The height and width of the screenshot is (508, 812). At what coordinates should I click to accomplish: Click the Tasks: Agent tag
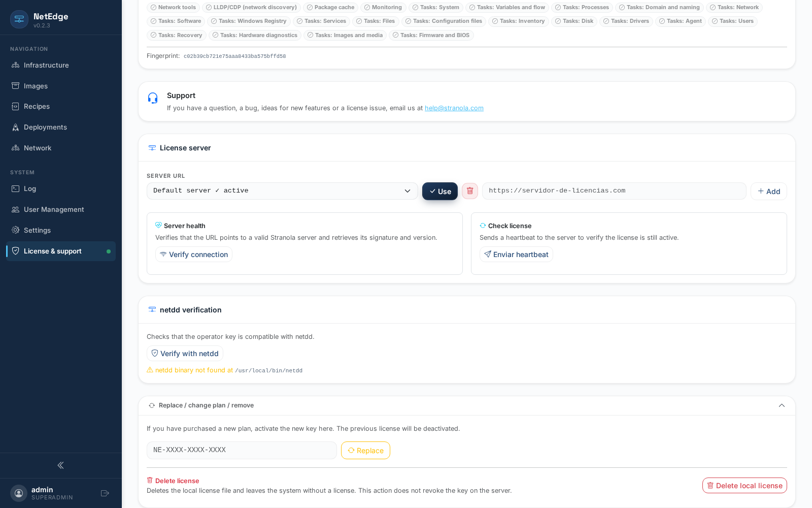point(681,21)
